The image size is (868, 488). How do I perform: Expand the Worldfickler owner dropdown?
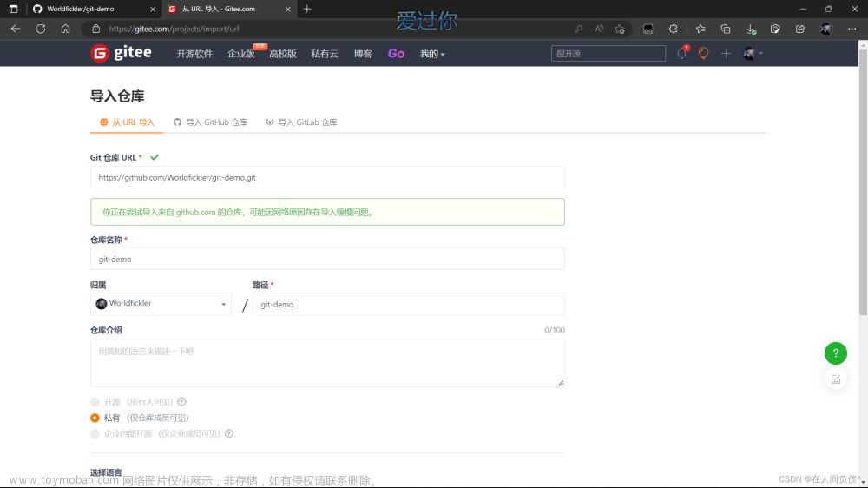[x=161, y=304]
